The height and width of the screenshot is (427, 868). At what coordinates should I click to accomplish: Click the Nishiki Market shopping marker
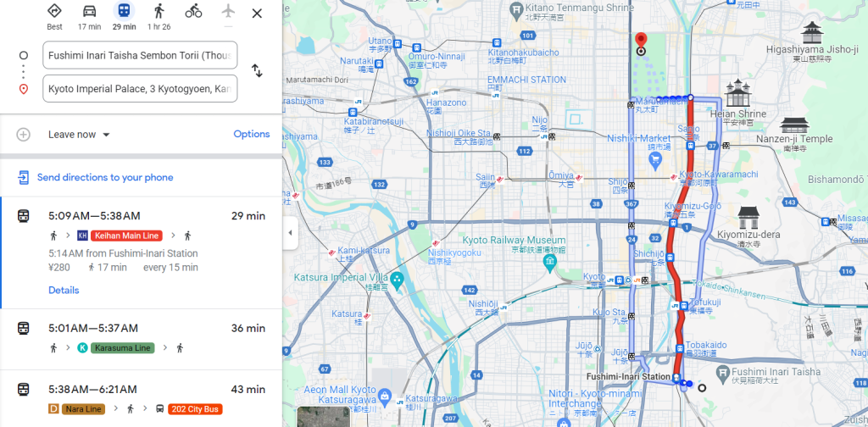click(x=655, y=160)
